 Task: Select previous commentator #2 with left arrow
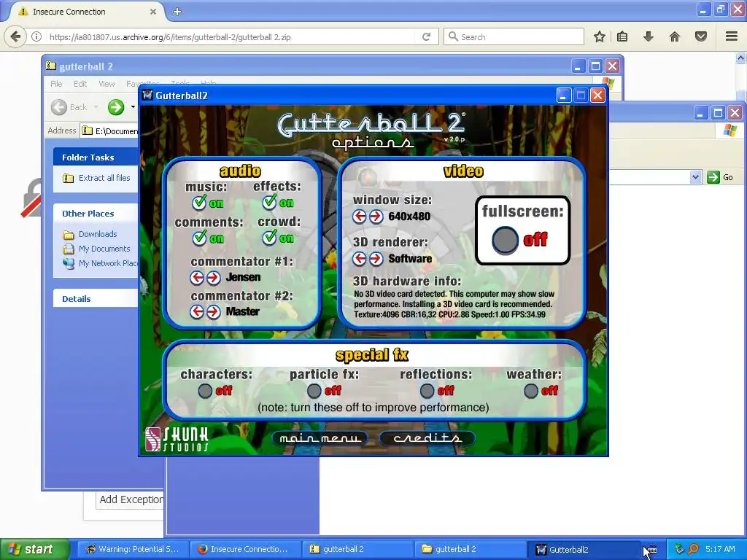(x=197, y=312)
